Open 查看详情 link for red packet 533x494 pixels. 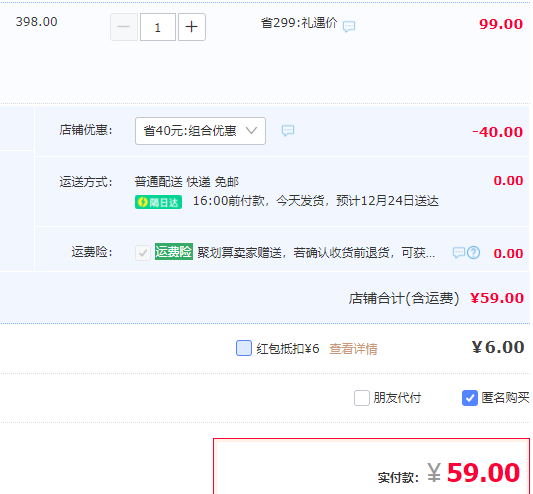click(353, 349)
